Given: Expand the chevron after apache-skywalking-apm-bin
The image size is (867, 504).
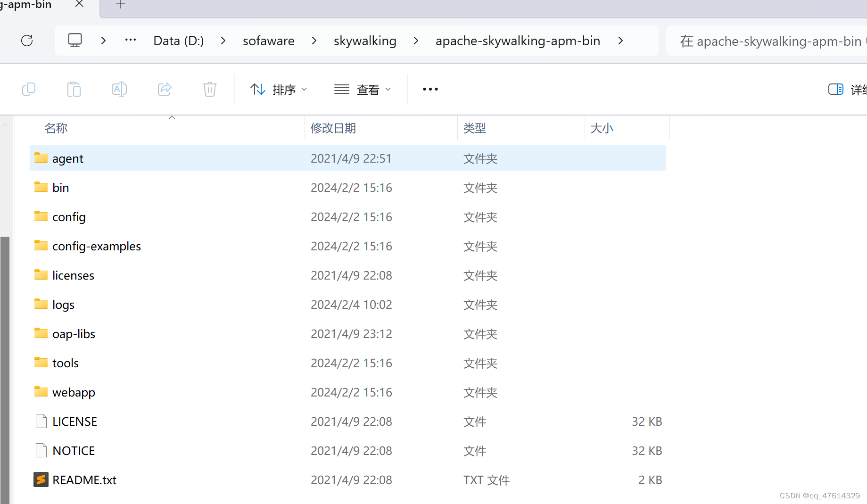Looking at the screenshot, I should (621, 41).
